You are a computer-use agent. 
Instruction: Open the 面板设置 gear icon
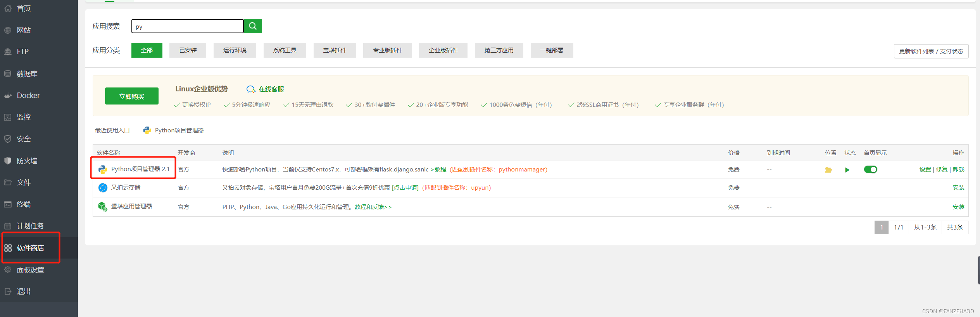tap(8, 269)
